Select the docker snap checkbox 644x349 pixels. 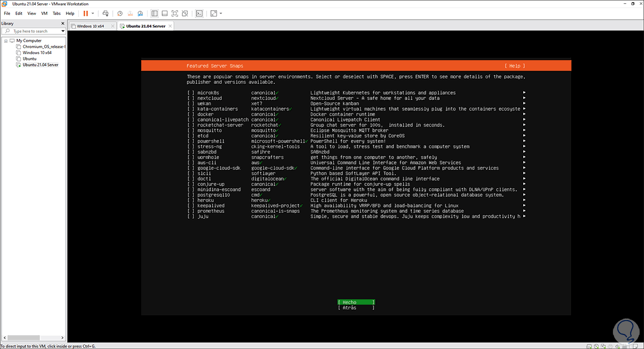tap(191, 114)
